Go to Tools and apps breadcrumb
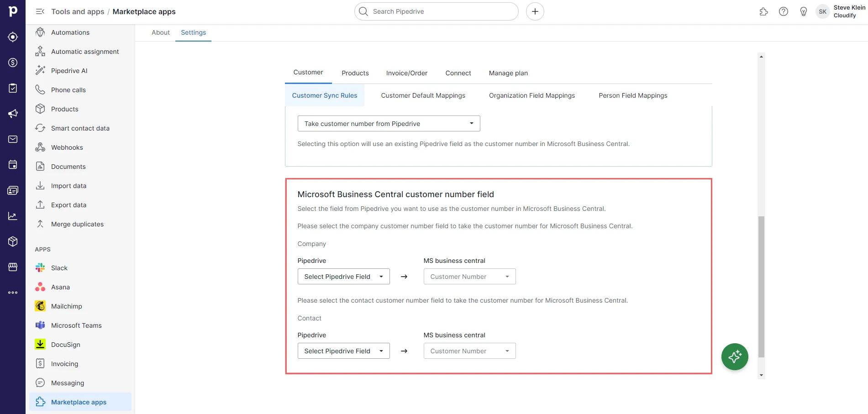 click(78, 11)
